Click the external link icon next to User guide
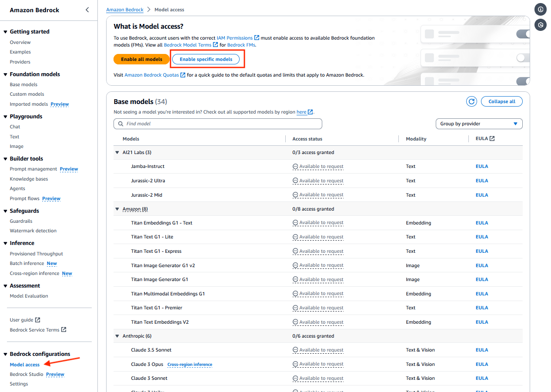551x392 pixels. pyautogui.click(x=38, y=320)
